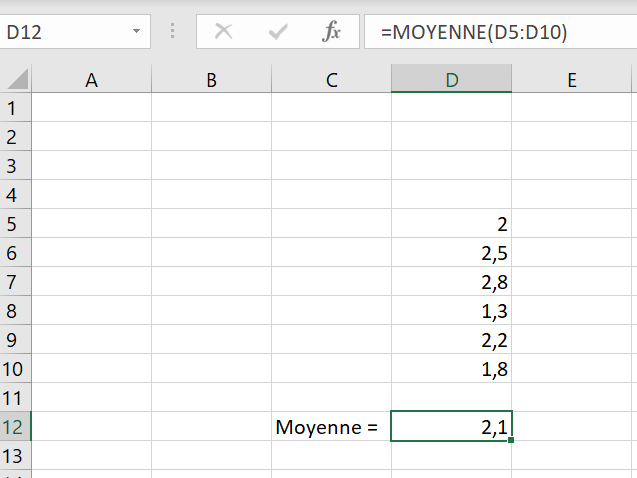Screen dimensions: 637x478
Task: Click the fill handle of cell D12
Action: click(x=511, y=440)
